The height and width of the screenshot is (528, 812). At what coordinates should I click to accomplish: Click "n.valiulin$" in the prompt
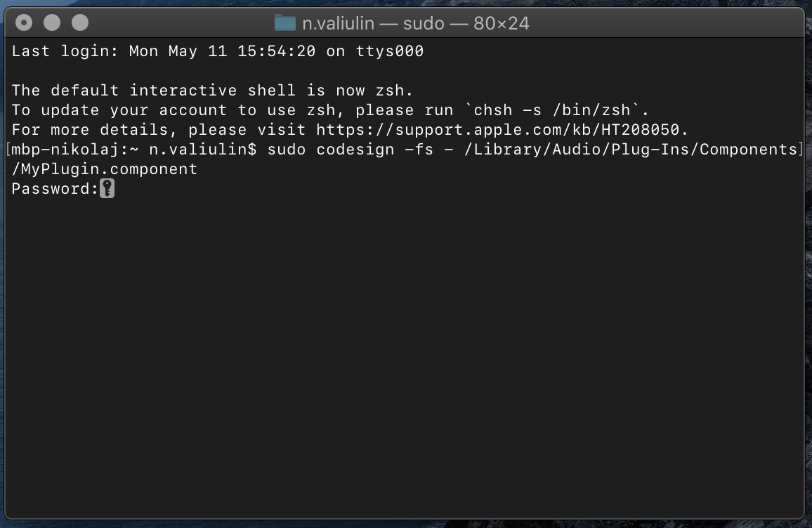[x=202, y=150]
